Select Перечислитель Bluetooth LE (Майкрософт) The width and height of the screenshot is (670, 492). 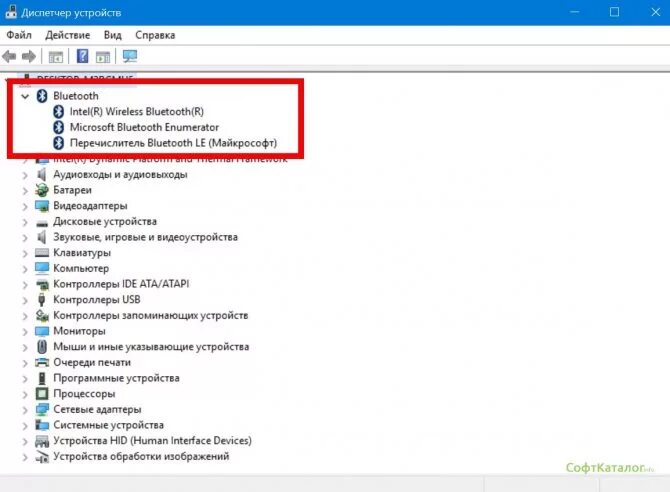tap(173, 143)
